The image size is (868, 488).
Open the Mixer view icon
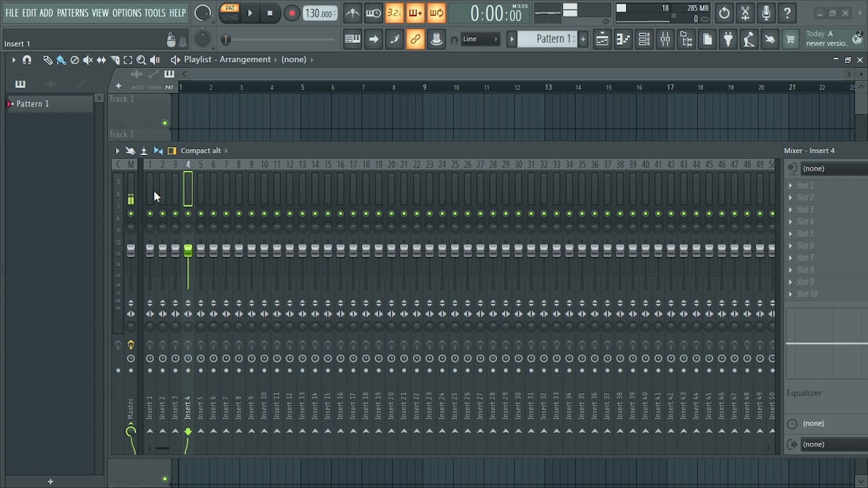click(x=665, y=39)
